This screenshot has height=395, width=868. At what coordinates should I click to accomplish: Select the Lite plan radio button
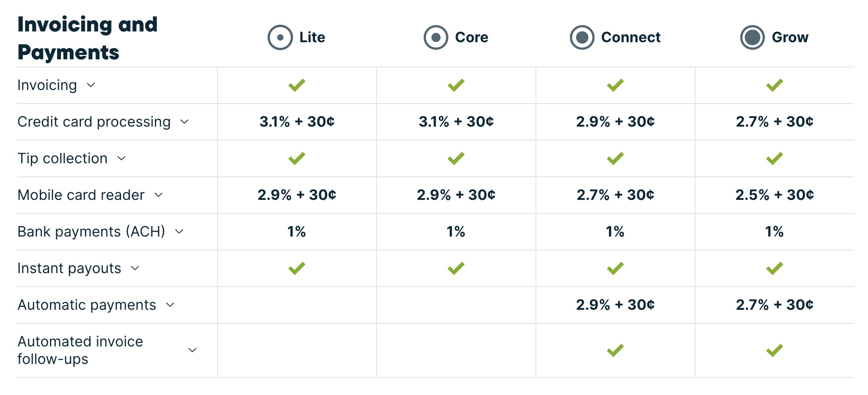(x=280, y=37)
